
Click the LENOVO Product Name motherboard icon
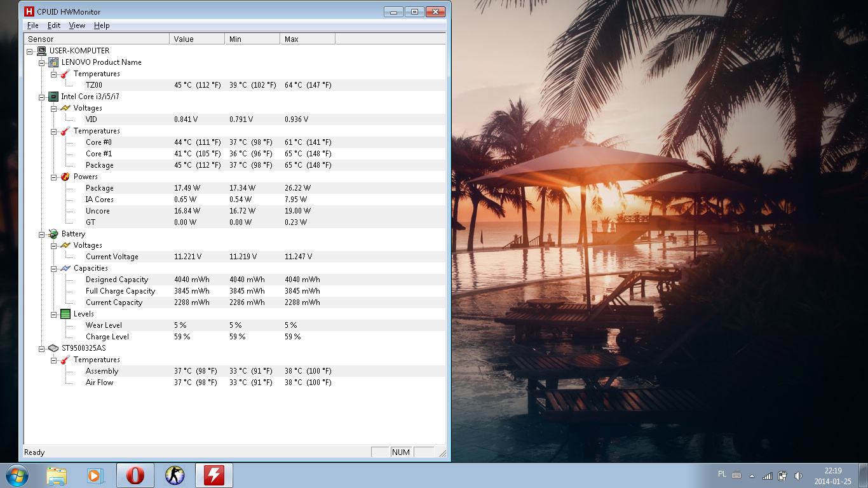pos(54,62)
